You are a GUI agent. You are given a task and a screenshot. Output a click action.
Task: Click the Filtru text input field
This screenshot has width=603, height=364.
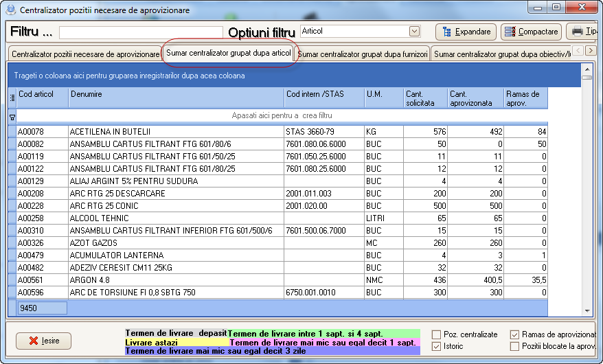tap(141, 32)
